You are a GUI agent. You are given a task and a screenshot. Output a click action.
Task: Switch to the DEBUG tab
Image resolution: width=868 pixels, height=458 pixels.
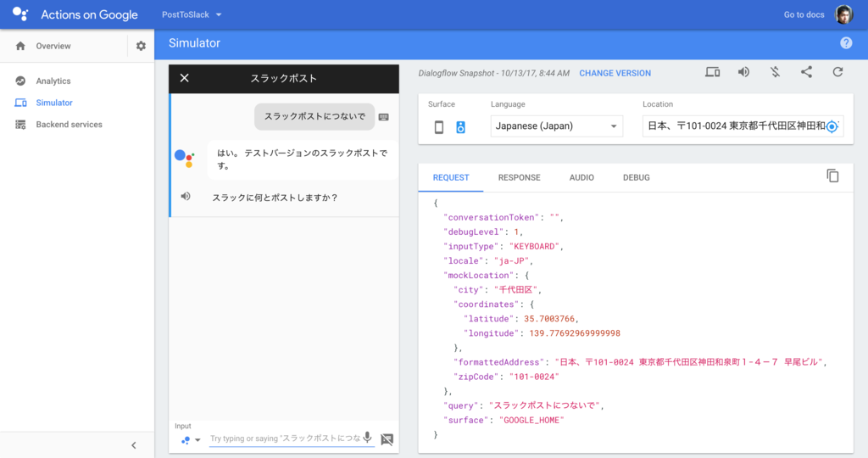coord(636,178)
